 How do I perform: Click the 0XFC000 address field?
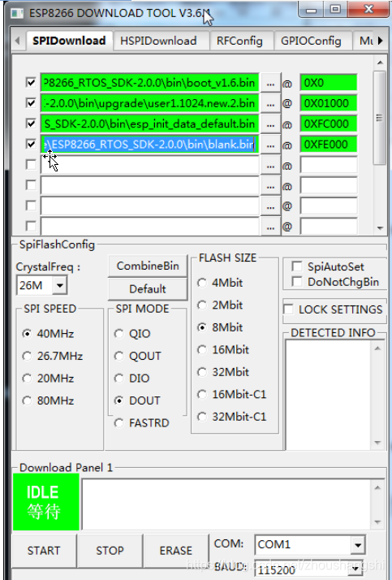329,124
